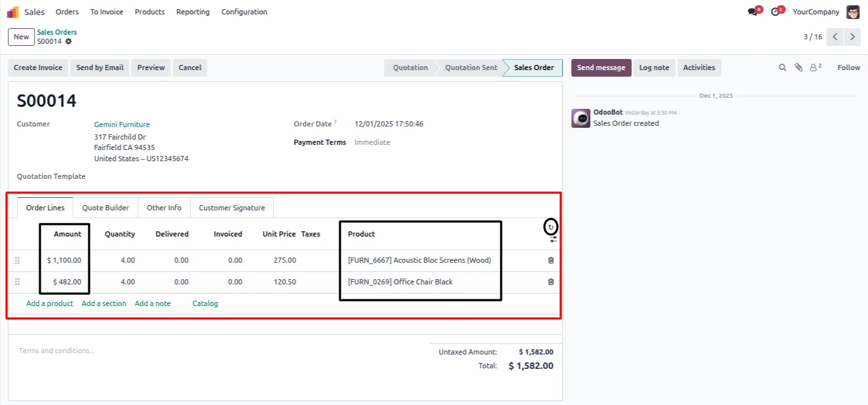
Task: Switch to the Customer Signature tab
Action: pos(232,208)
